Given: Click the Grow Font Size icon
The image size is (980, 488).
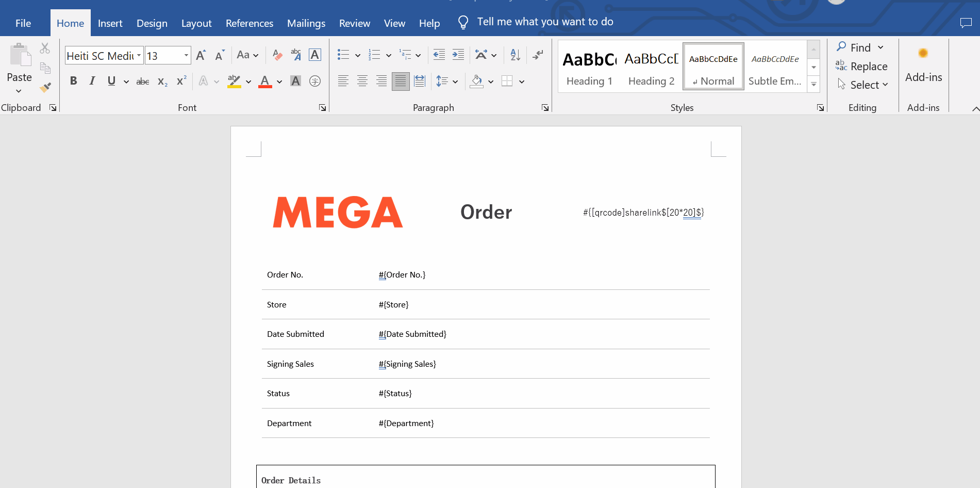Looking at the screenshot, I should click(201, 56).
